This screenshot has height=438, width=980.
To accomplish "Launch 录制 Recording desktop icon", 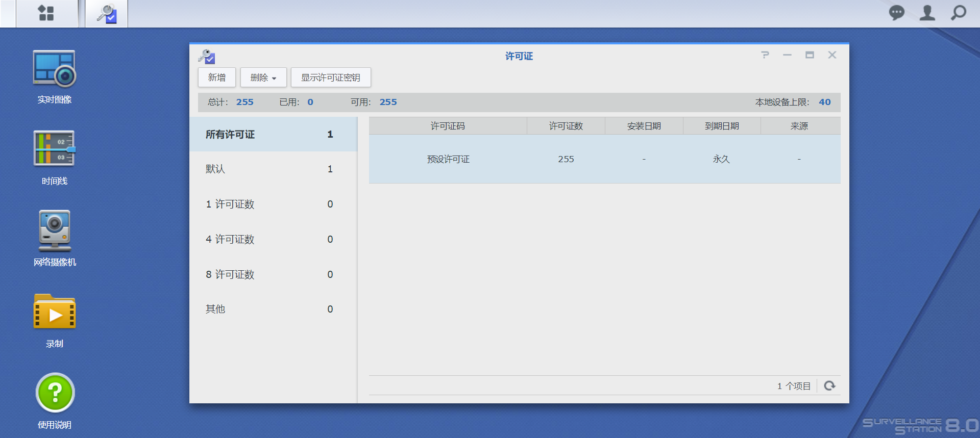I will (x=55, y=321).
